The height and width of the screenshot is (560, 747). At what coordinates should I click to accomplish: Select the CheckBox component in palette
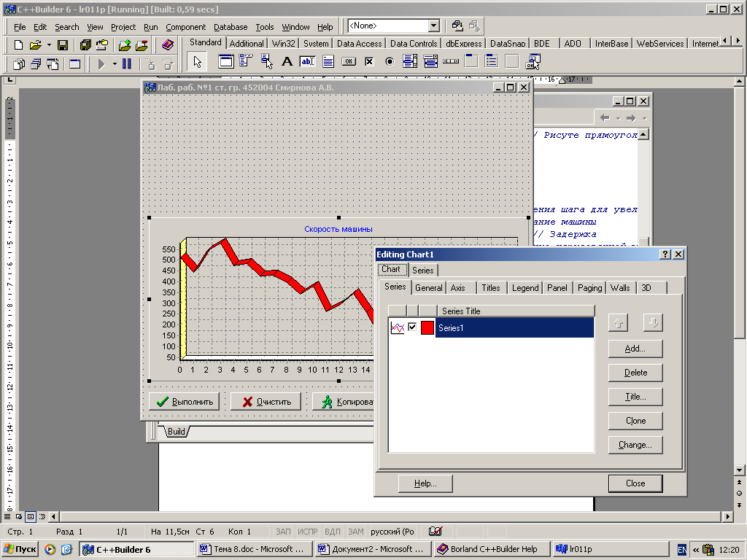click(x=369, y=62)
